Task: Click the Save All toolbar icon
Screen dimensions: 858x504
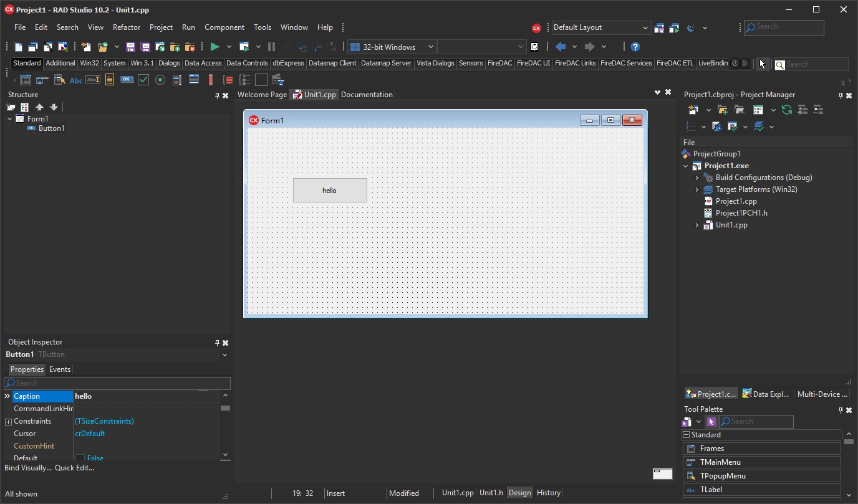Action: pyautogui.click(x=145, y=47)
